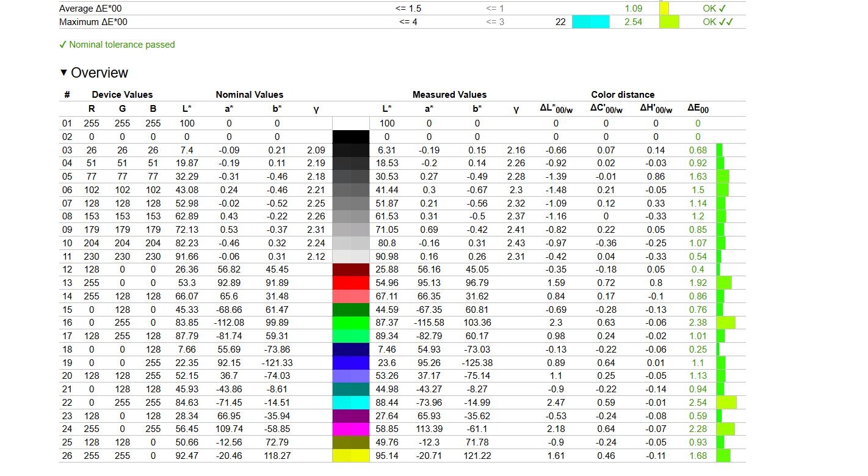Click the 'OK ✓✓' result for Maximum ΔE*00
This screenshot has width=868, height=476.
pyautogui.click(x=718, y=22)
